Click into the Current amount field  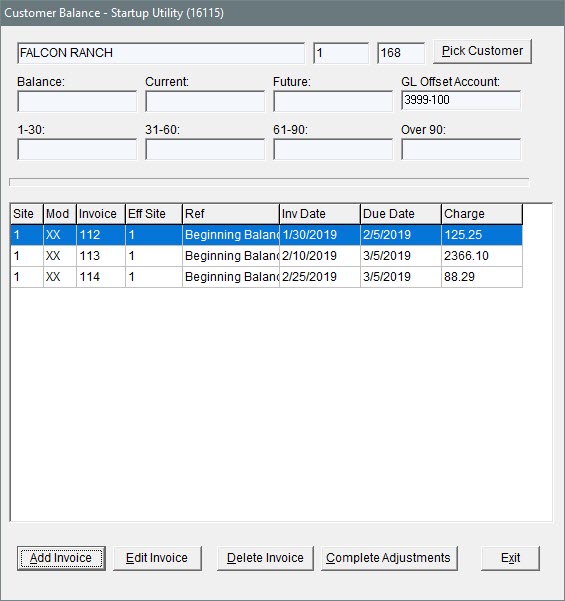pyautogui.click(x=205, y=102)
